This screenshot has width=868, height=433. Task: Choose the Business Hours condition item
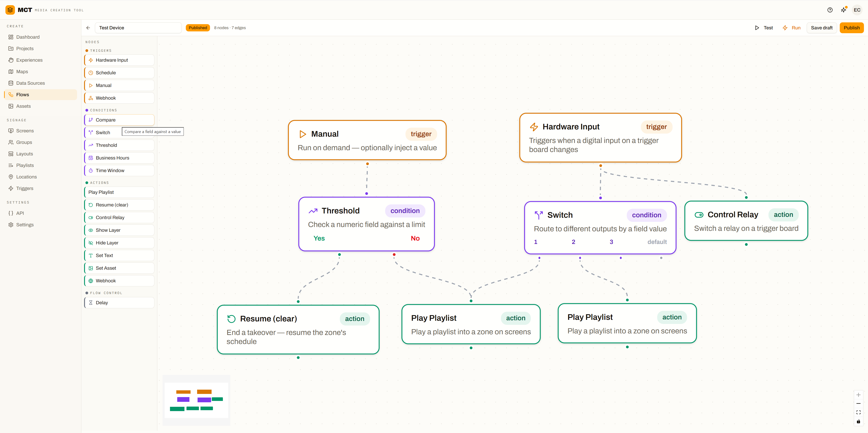click(119, 158)
